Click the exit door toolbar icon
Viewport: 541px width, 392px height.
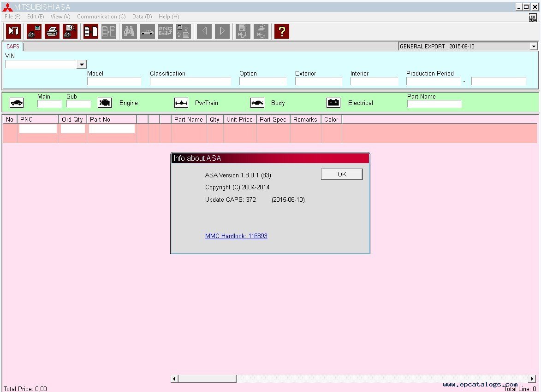tap(13, 31)
